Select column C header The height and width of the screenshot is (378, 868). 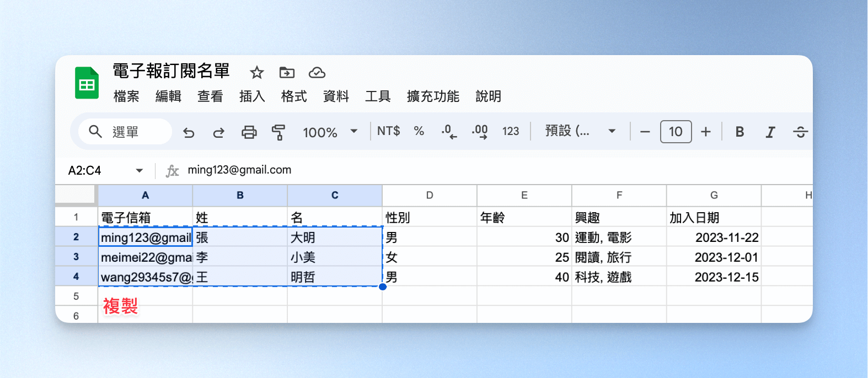[335, 196]
